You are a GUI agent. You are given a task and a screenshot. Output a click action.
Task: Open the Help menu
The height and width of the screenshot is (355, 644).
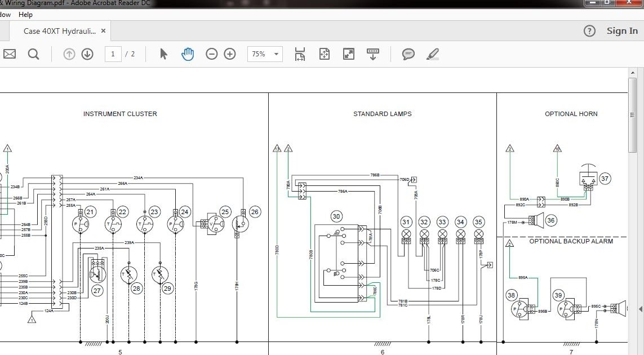(x=25, y=15)
